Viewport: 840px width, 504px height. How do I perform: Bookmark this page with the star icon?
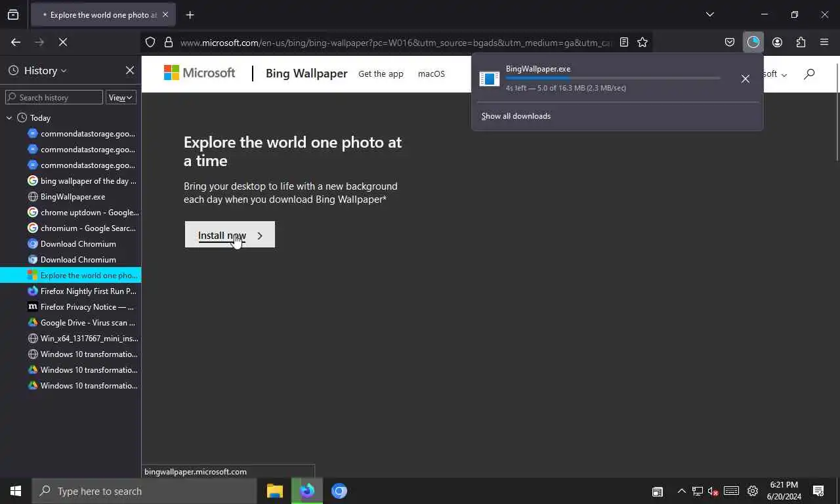tap(642, 42)
